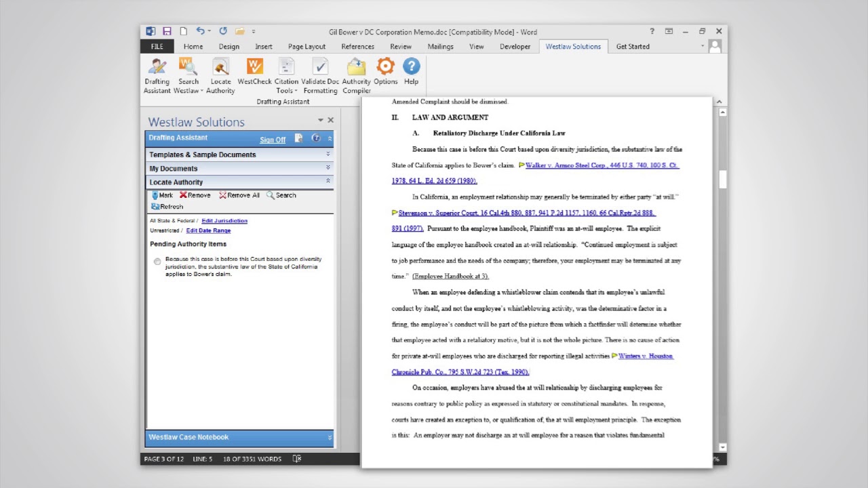Click the proofing status icon in status bar
Image resolution: width=868 pixels, height=488 pixels.
(296, 459)
